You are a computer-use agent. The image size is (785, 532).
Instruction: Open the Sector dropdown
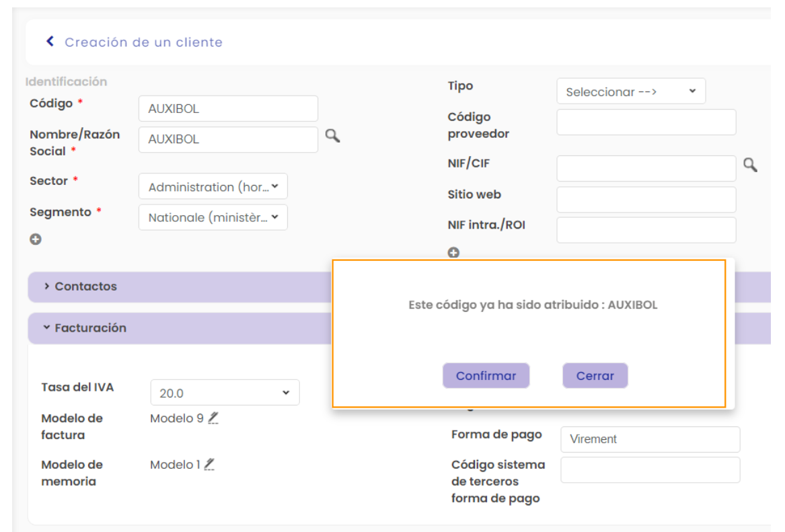(213, 187)
